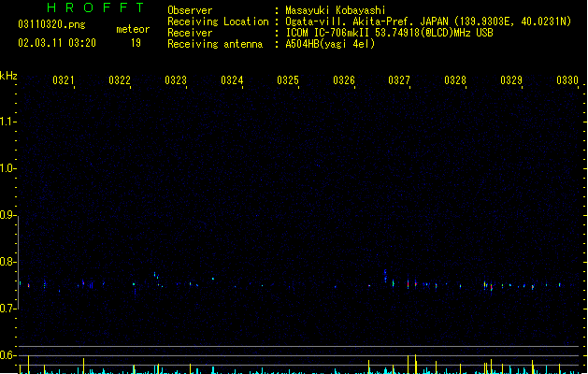Click the ICOM IC-706mkII receiver text

389,33
